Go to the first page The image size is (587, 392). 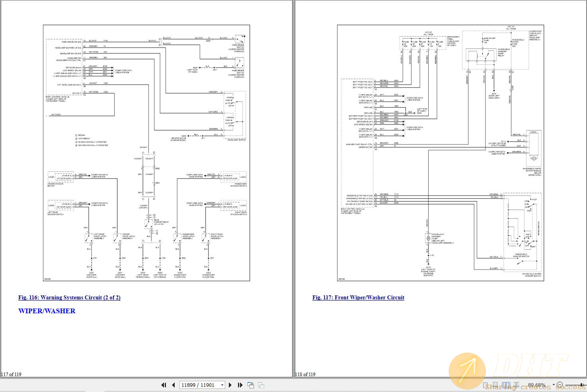point(164,385)
